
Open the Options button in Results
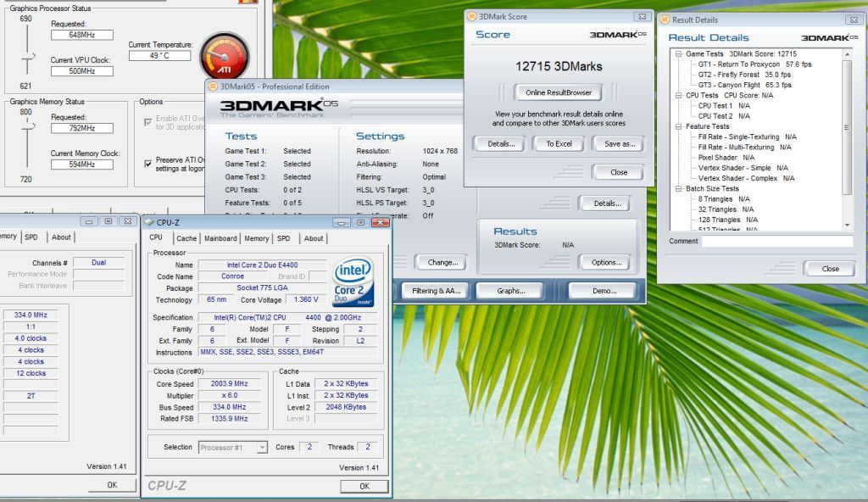[x=606, y=263]
